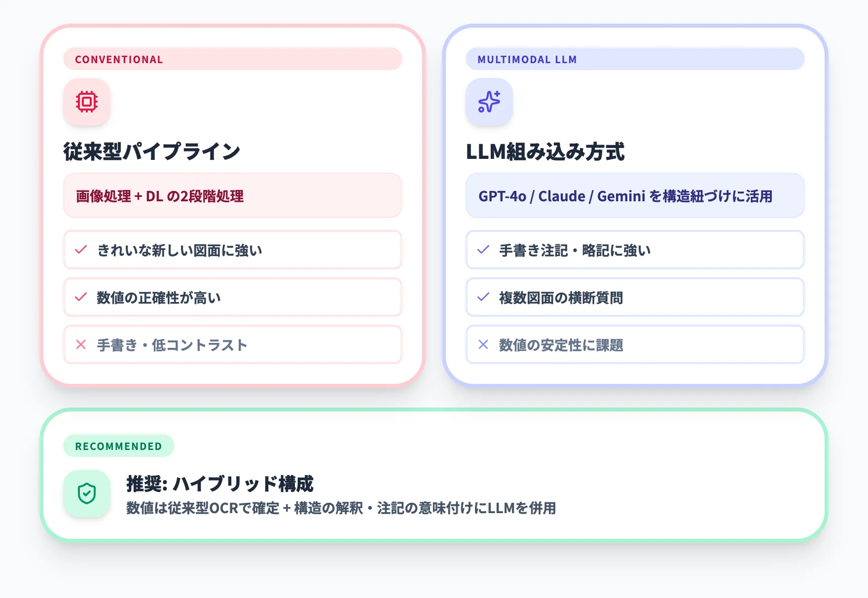Click the RECOMMENDED badge
The width and height of the screenshot is (868, 598).
pyautogui.click(x=118, y=446)
